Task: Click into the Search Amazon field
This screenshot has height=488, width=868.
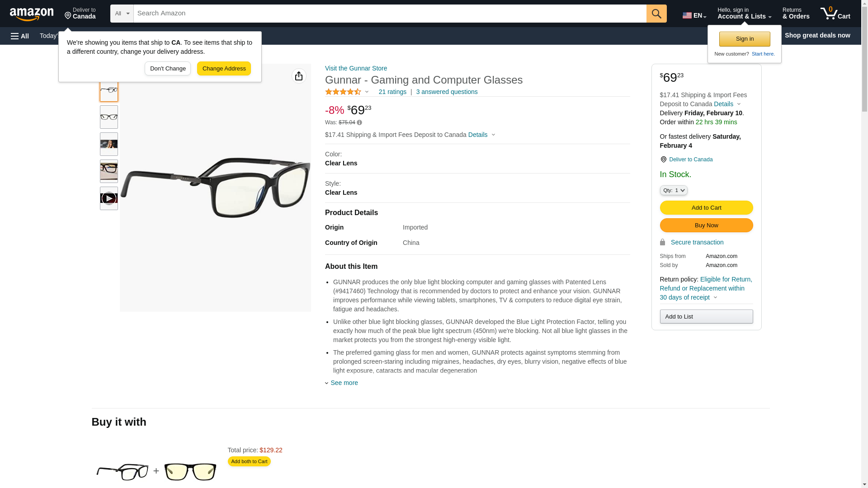Action: (390, 14)
